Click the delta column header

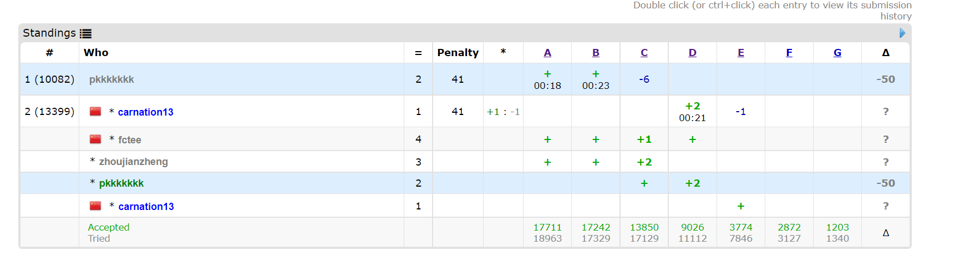886,53
